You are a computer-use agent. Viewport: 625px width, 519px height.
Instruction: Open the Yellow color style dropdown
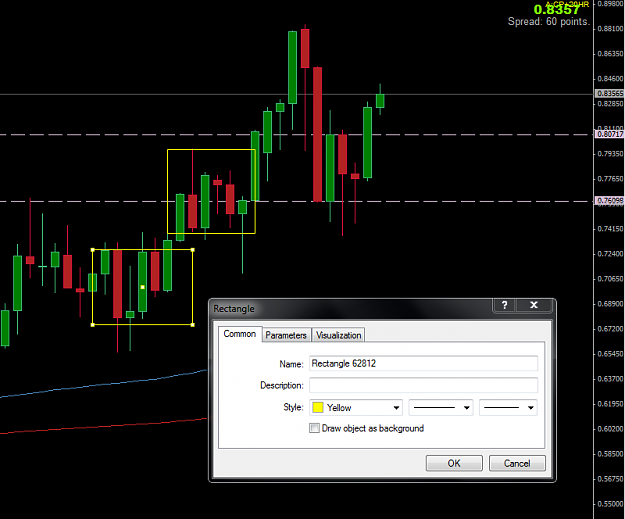coord(356,407)
